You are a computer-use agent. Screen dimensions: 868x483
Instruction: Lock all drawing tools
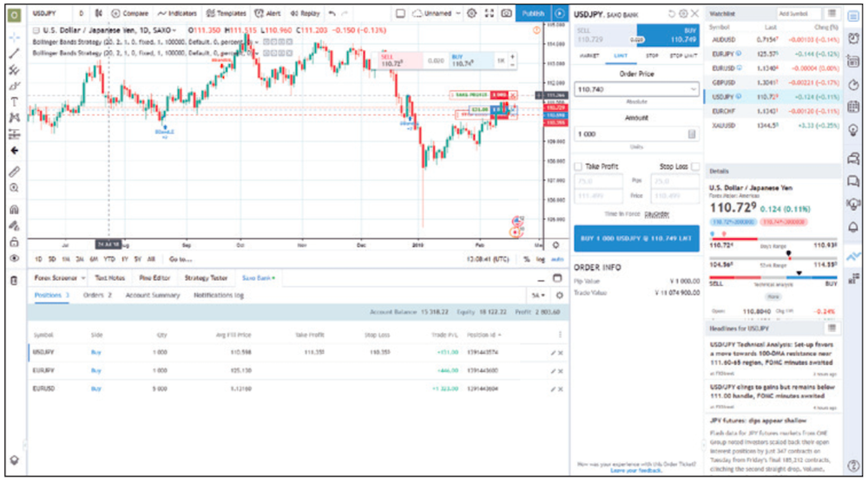pyautogui.click(x=14, y=242)
